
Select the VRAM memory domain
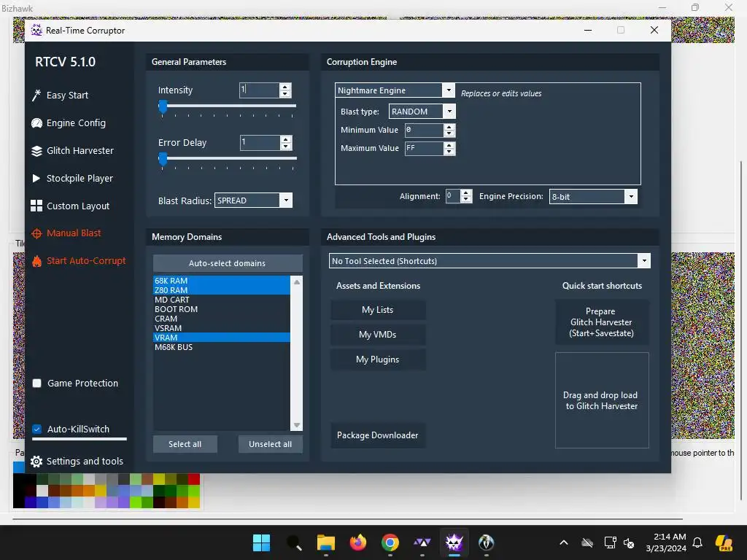click(222, 338)
